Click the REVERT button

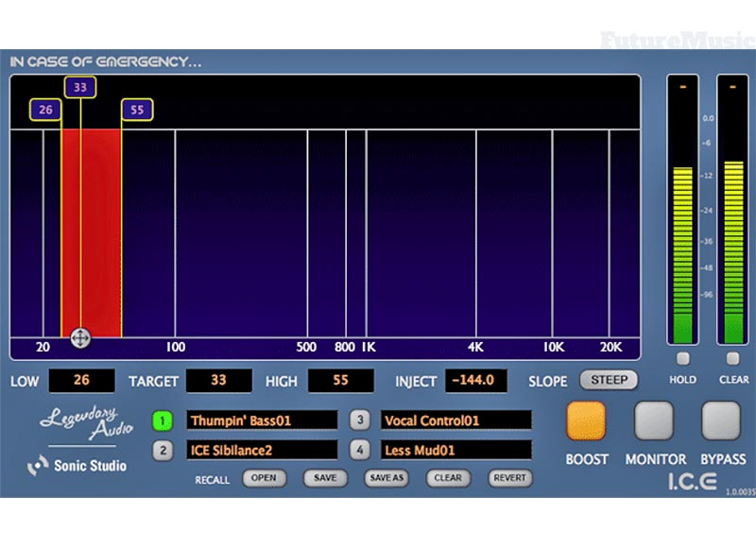tap(509, 478)
